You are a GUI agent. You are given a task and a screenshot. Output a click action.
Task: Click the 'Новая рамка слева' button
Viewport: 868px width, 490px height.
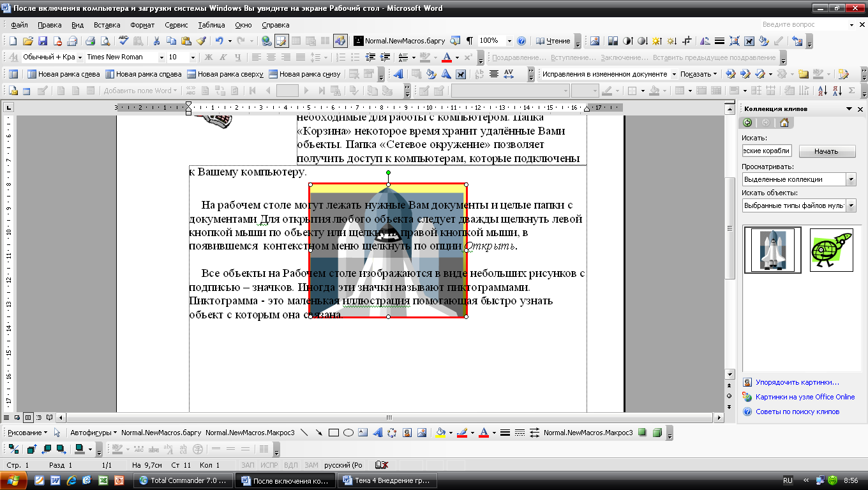[x=63, y=74]
